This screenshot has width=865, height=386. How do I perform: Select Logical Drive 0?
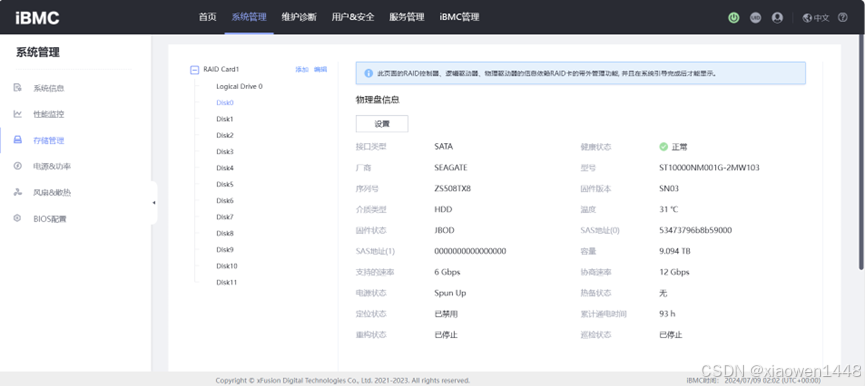click(239, 87)
